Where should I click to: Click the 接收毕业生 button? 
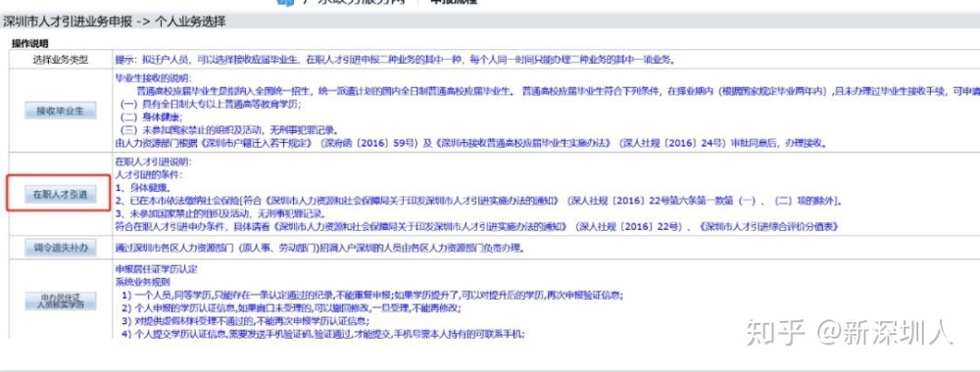tap(61, 111)
